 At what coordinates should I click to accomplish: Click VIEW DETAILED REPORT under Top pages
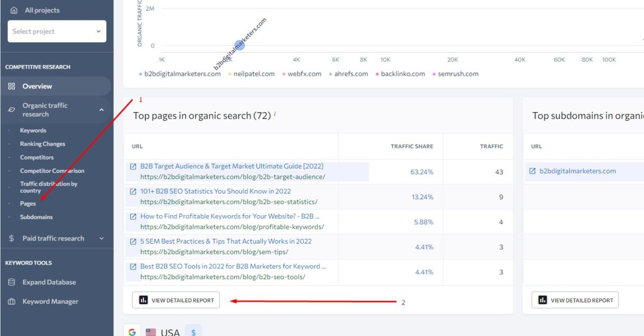point(175,300)
